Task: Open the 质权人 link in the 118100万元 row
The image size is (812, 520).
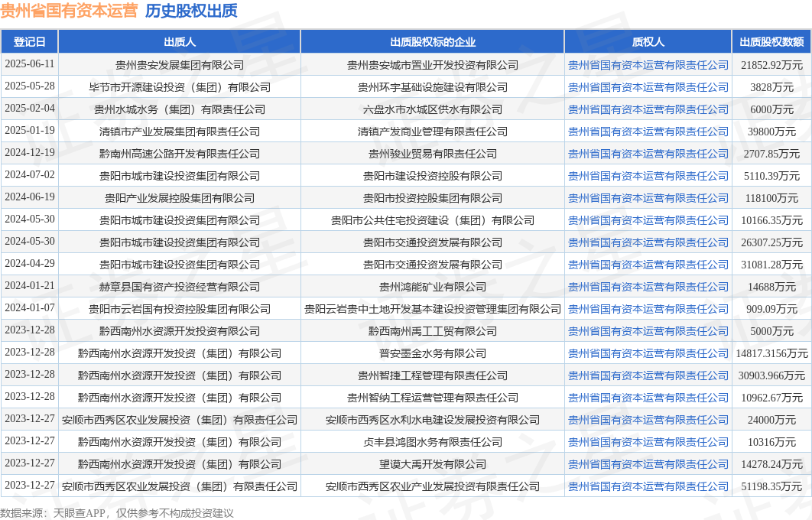Action: (x=648, y=198)
